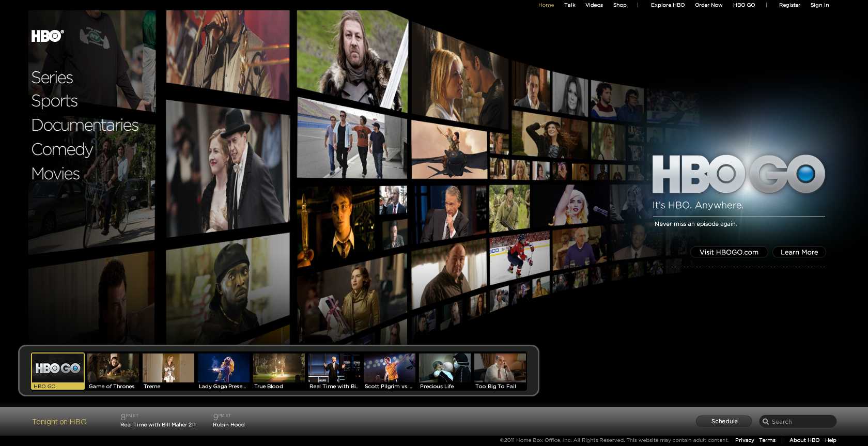Screen dimensions: 868x446
Task: Select Comedy from the left menu
Action: (x=62, y=149)
